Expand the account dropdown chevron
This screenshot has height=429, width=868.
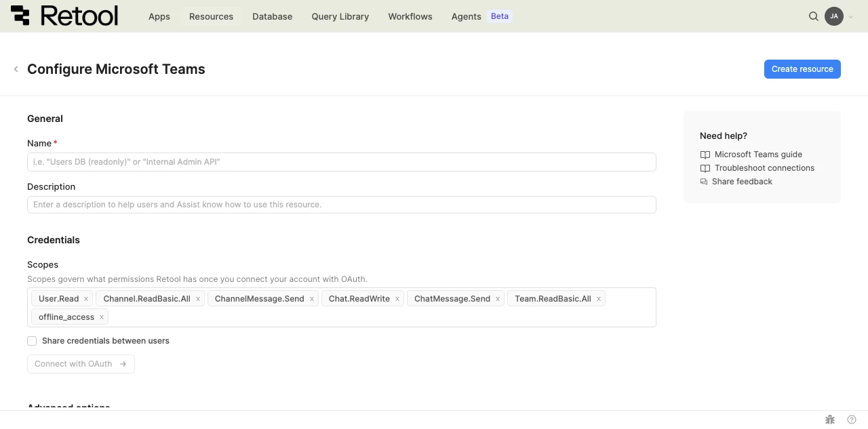tap(850, 17)
